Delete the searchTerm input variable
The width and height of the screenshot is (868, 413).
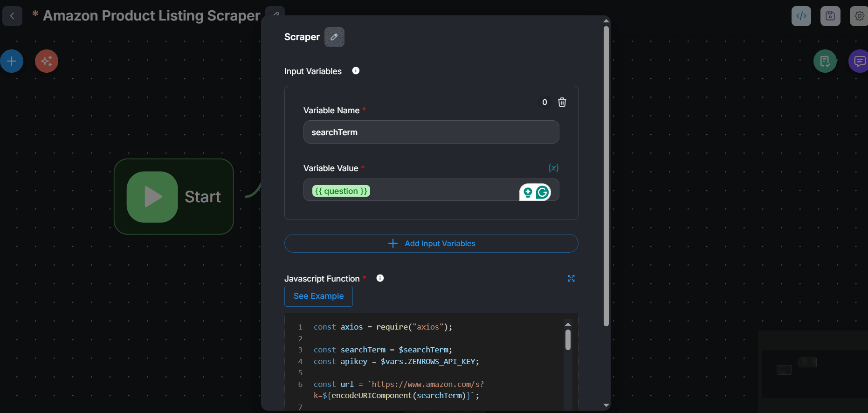[562, 102]
